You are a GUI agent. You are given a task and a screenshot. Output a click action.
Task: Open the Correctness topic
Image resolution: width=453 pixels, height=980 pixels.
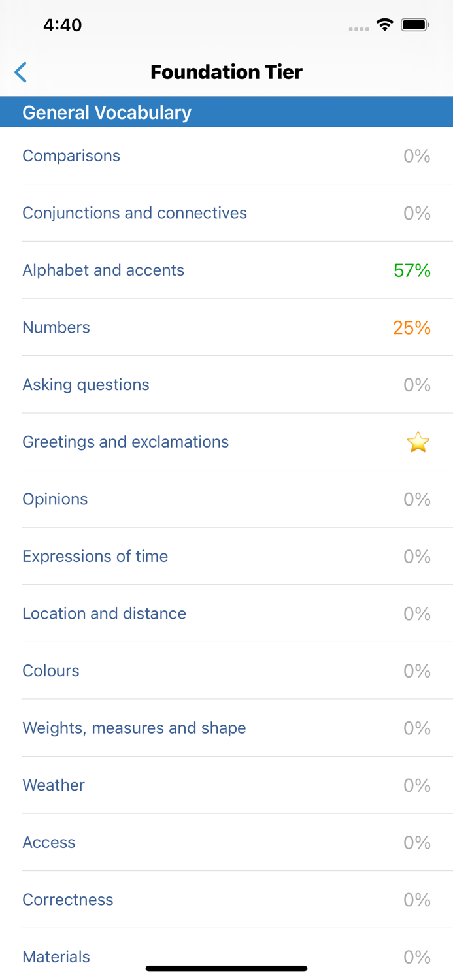(x=68, y=900)
